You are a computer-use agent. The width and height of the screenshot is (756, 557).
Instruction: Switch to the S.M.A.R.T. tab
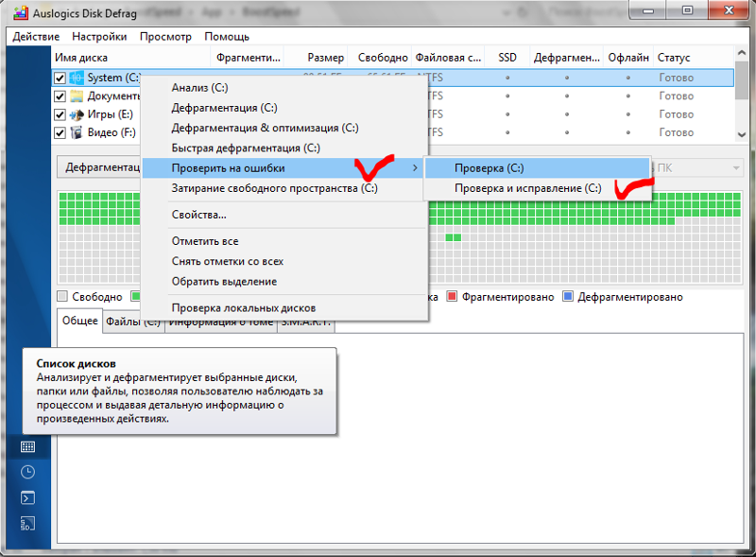[306, 322]
